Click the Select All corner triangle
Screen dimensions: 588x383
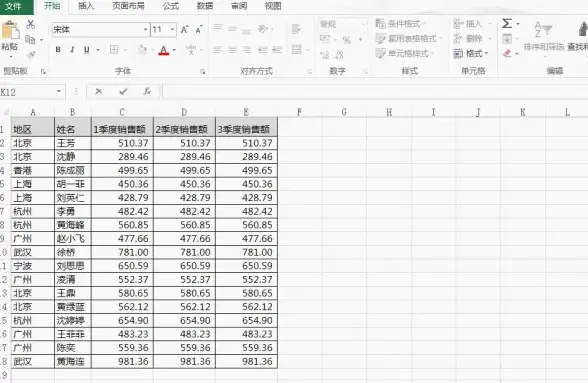click(x=6, y=112)
